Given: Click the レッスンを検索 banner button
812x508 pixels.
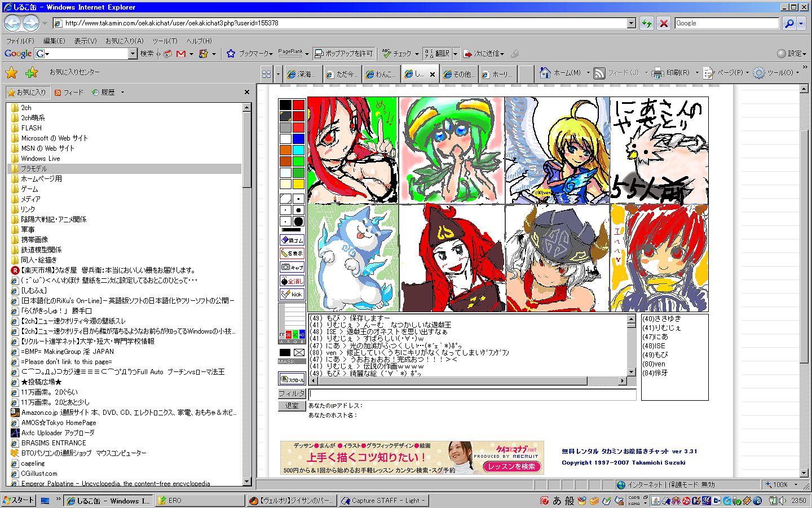Looking at the screenshot, I should coord(512,466).
